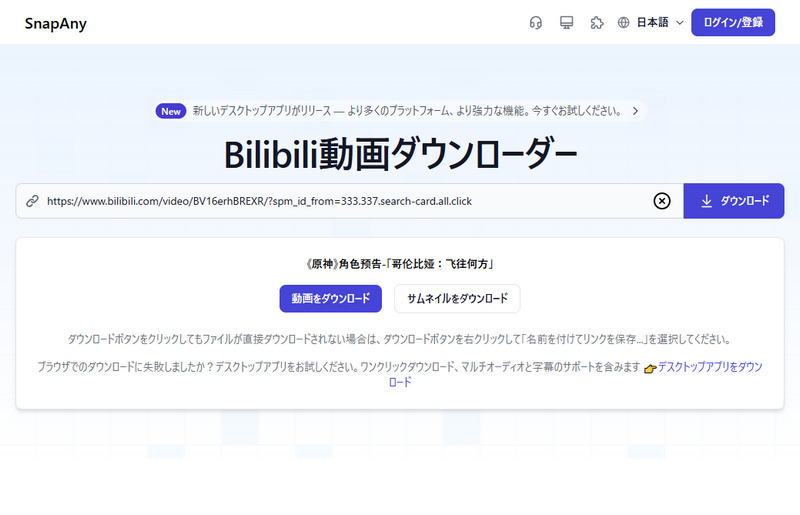Click the 動画をダウンロード button
Image resolution: width=800 pixels, height=515 pixels.
point(331,299)
